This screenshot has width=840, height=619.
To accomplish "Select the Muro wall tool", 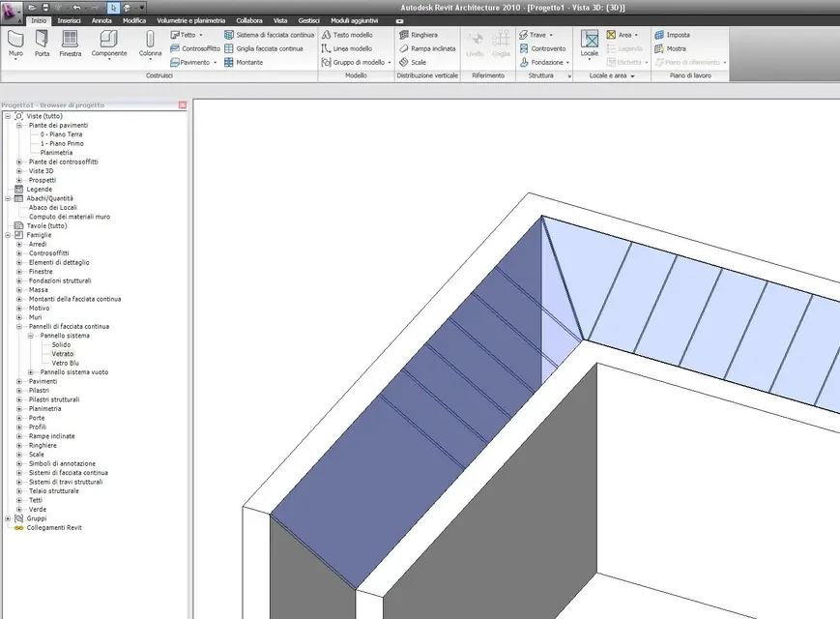I will pos(15,39).
